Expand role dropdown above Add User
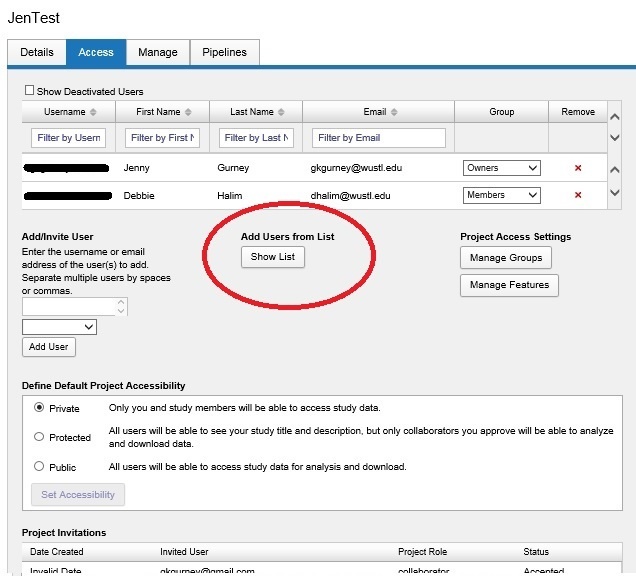Image resolution: width=636 pixels, height=576 pixels. pos(59,327)
